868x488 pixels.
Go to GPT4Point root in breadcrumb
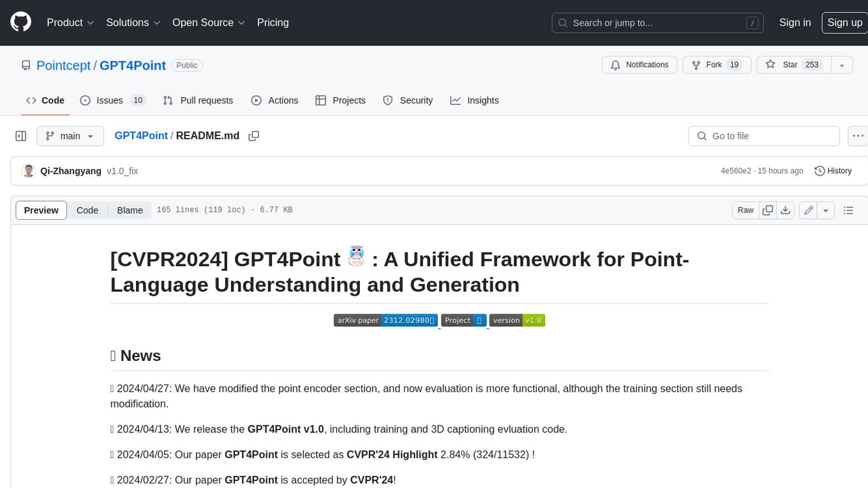tap(141, 135)
